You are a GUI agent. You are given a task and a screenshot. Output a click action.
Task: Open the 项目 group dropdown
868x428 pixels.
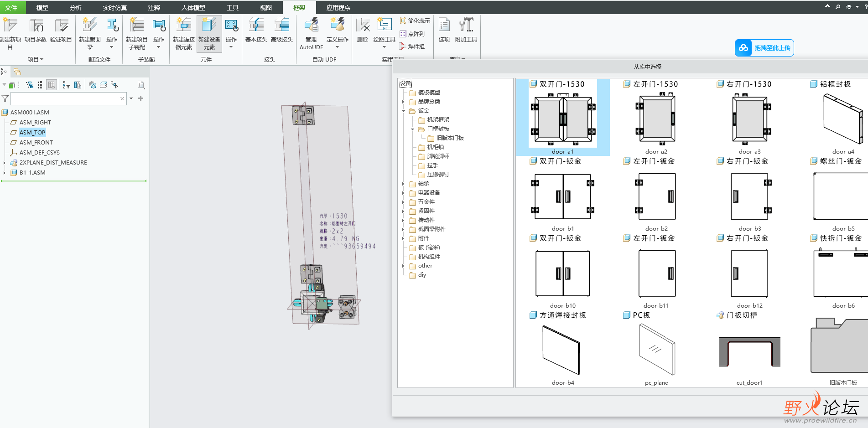pos(36,59)
